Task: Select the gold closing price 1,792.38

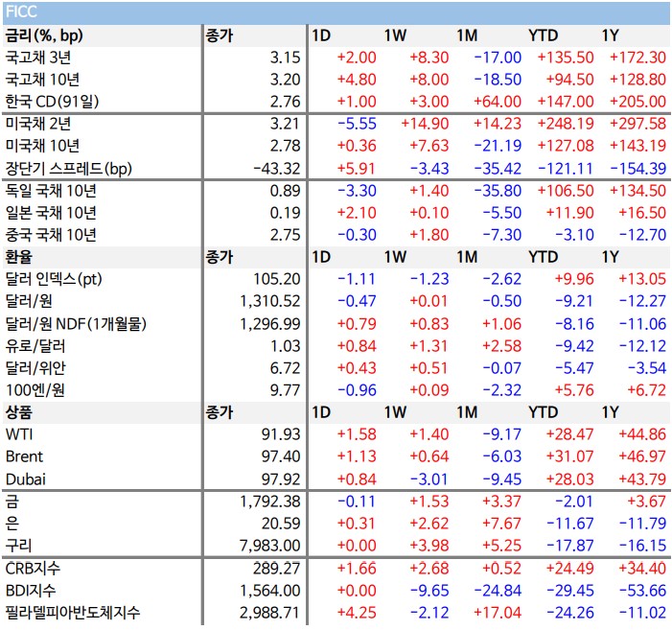Action: pos(270,502)
